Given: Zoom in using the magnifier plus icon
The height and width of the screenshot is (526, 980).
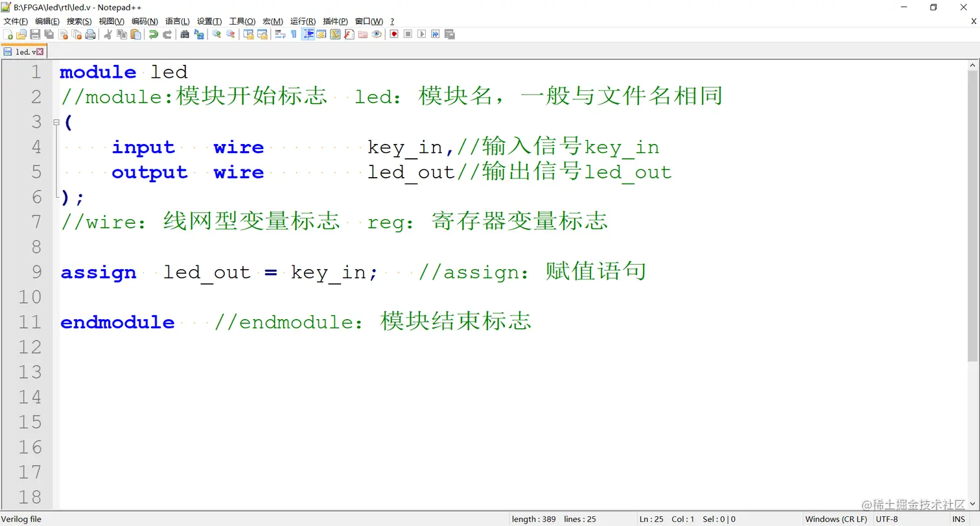Looking at the screenshot, I should pyautogui.click(x=214, y=34).
